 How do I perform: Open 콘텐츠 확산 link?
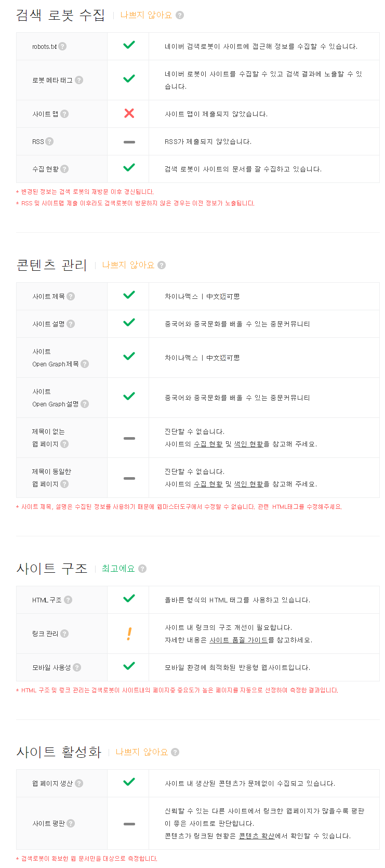coord(256,836)
